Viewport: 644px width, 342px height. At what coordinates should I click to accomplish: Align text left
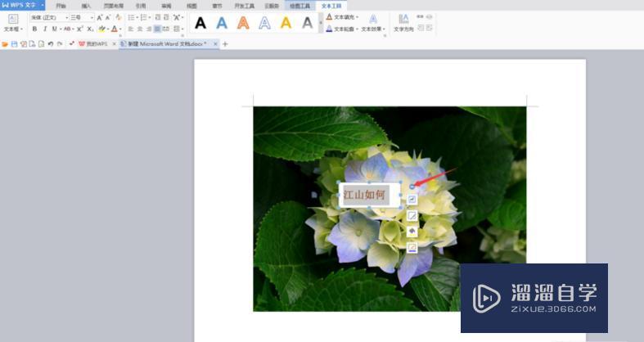(x=131, y=29)
